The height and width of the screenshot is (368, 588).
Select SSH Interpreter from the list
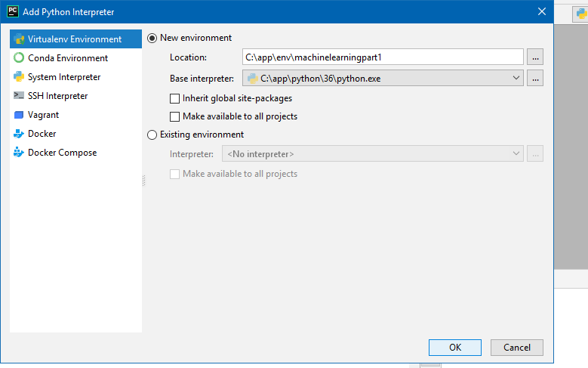coord(58,96)
